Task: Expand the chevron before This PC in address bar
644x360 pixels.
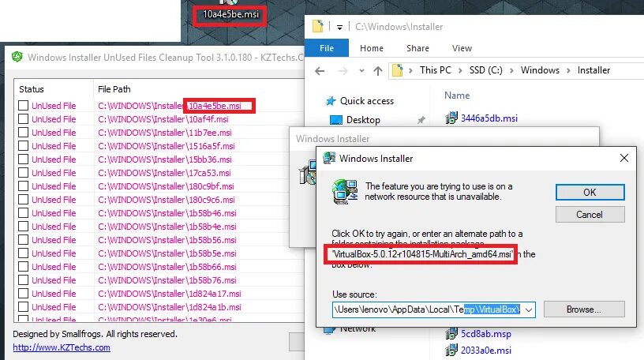Action: click(x=410, y=71)
